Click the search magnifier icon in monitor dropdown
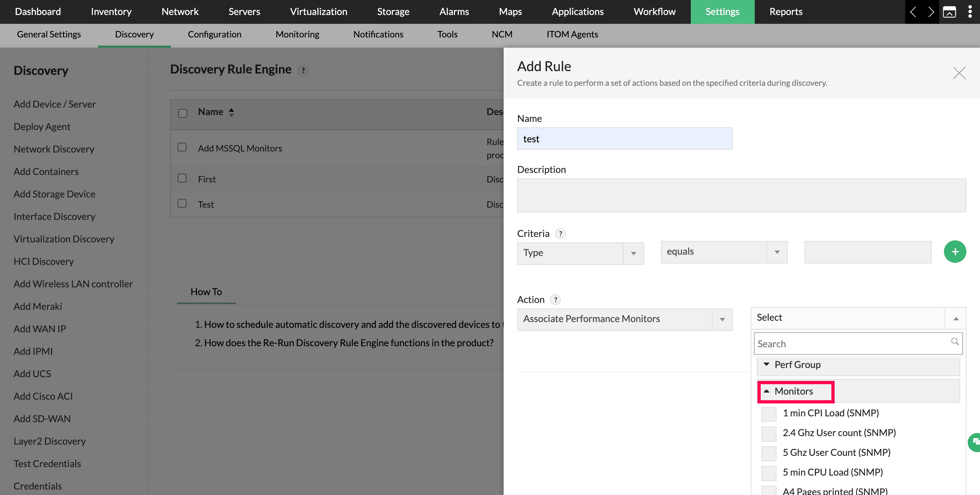The image size is (980, 495). pos(954,341)
